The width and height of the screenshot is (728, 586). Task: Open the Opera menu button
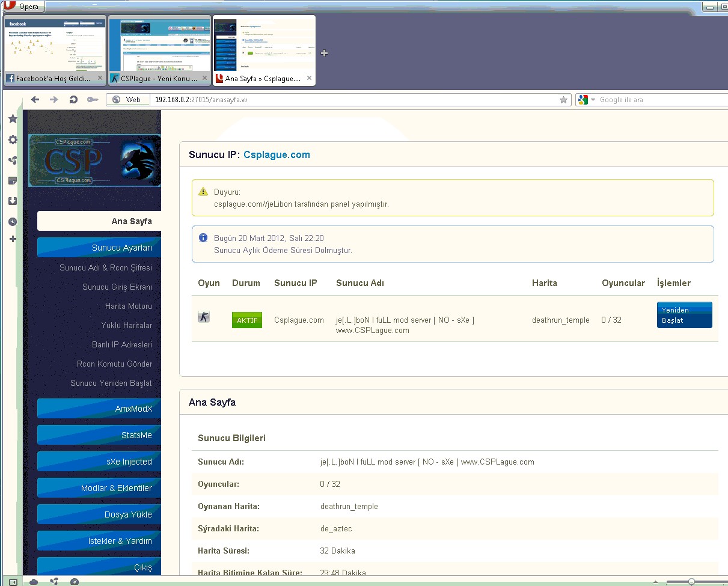pos(23,7)
